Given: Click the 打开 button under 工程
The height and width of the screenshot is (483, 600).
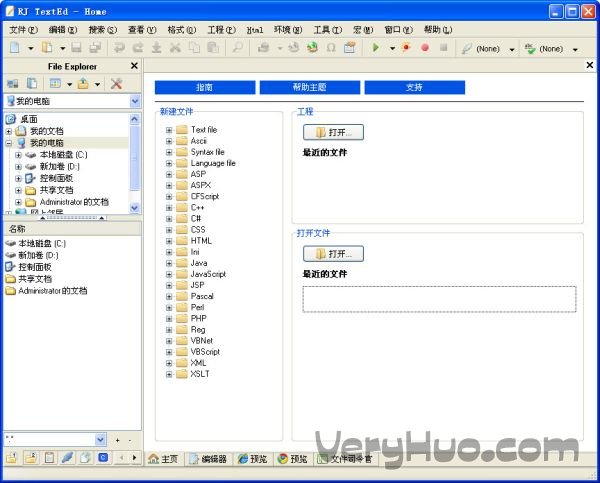Looking at the screenshot, I should click(x=333, y=132).
